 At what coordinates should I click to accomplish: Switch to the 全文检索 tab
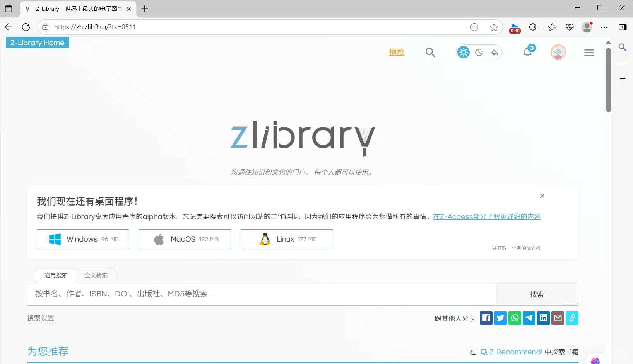pyautogui.click(x=96, y=275)
